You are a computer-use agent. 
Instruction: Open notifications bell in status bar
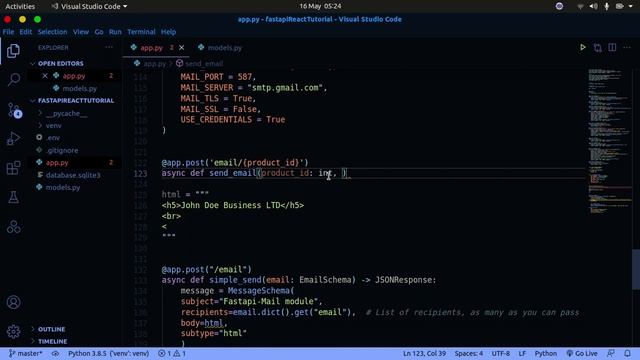[x=627, y=353]
